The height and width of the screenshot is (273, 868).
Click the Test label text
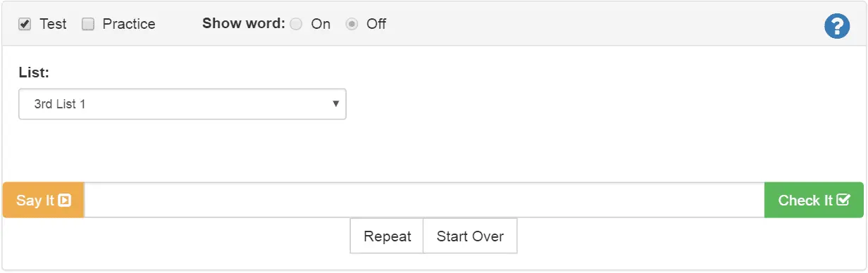(53, 25)
